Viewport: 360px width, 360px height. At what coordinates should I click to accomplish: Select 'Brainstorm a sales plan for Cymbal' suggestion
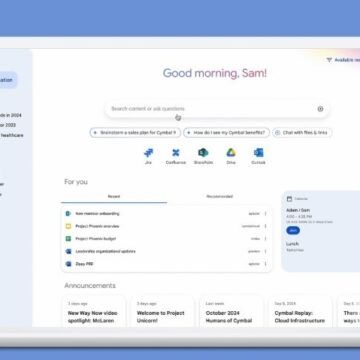click(135, 133)
